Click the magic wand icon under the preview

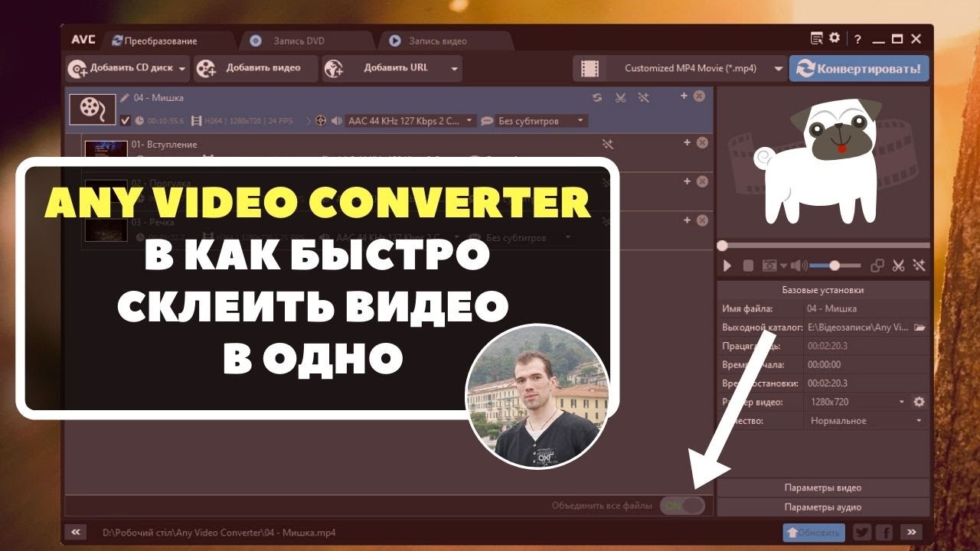[920, 266]
